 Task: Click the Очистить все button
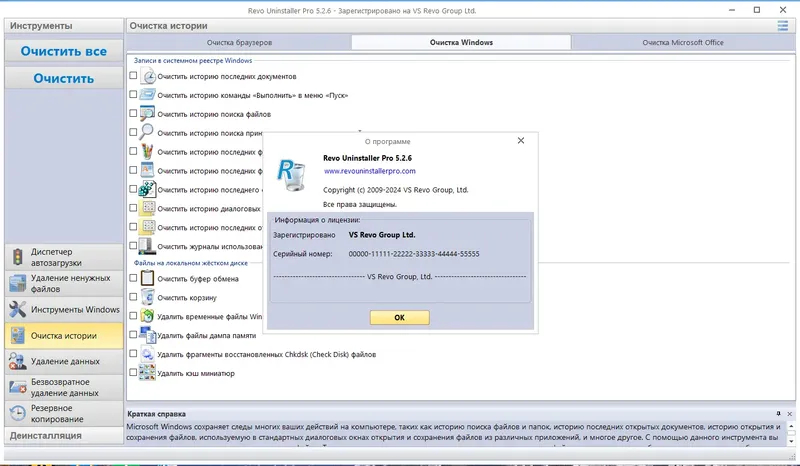tap(64, 51)
